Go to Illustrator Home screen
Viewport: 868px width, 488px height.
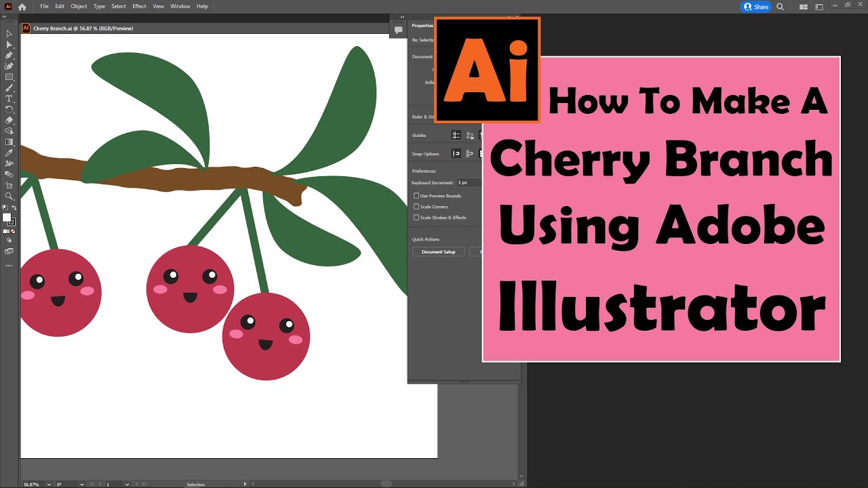click(x=22, y=6)
